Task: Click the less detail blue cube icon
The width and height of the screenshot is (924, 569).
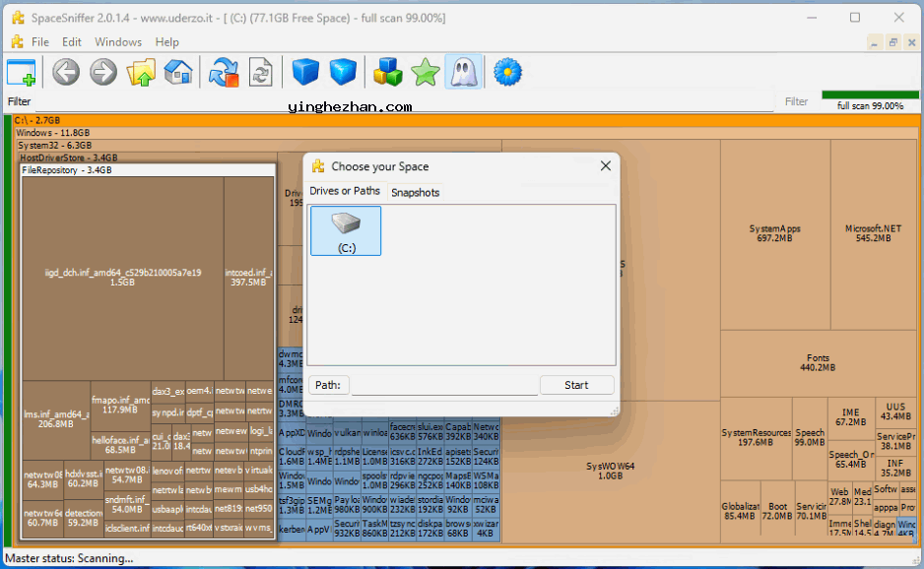Action: tap(305, 73)
